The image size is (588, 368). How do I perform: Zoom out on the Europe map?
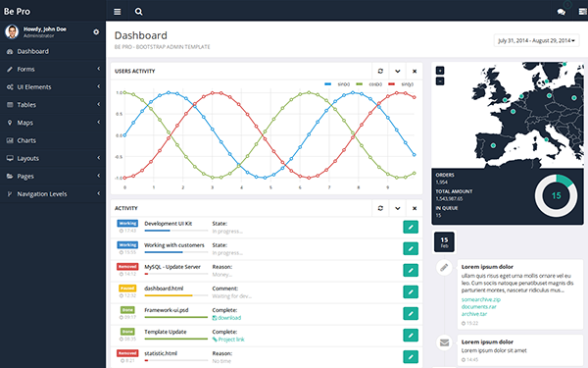[440, 80]
